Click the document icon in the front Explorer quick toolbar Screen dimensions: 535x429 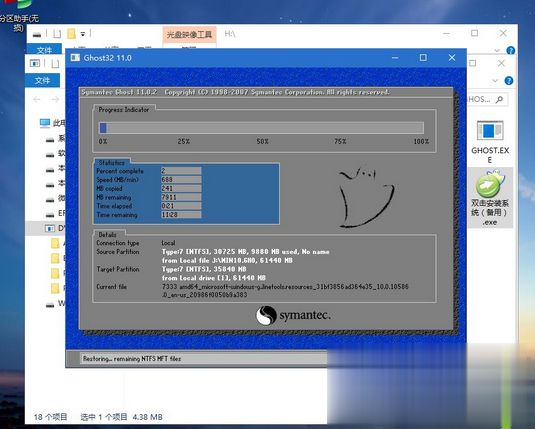pos(55,63)
